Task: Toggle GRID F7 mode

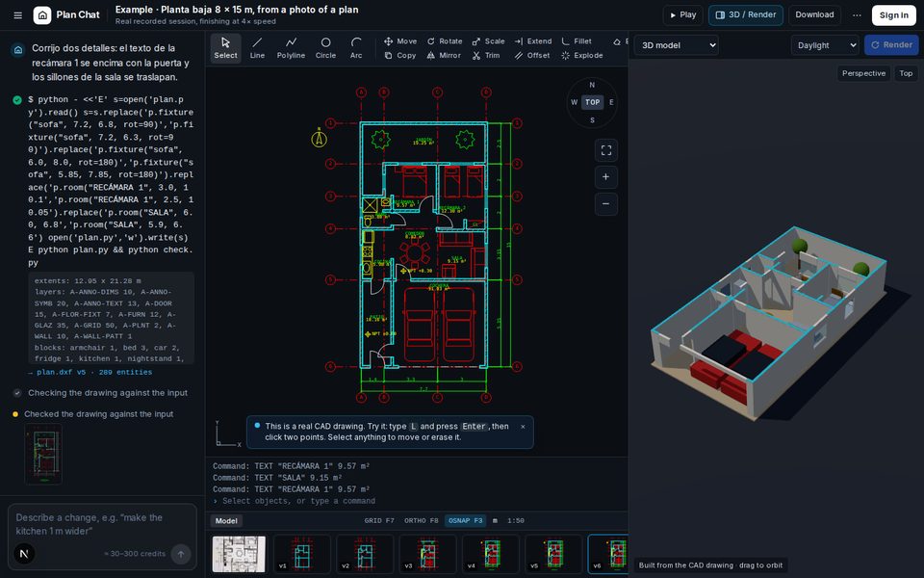Action: (x=379, y=521)
